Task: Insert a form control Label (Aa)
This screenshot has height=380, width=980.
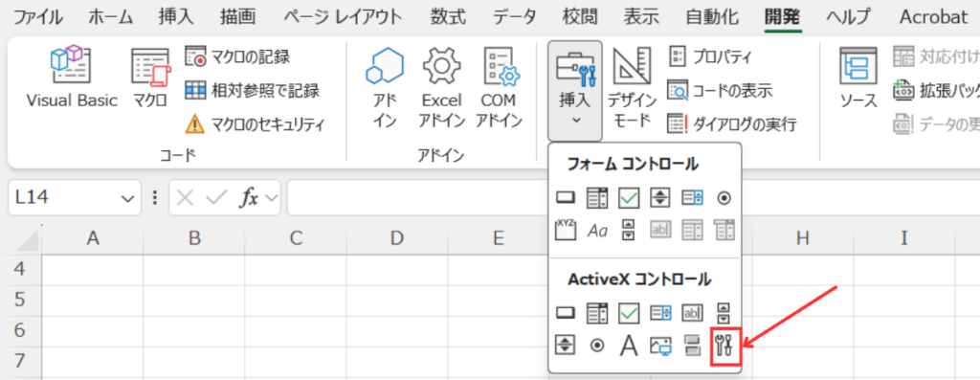Action: (x=597, y=231)
